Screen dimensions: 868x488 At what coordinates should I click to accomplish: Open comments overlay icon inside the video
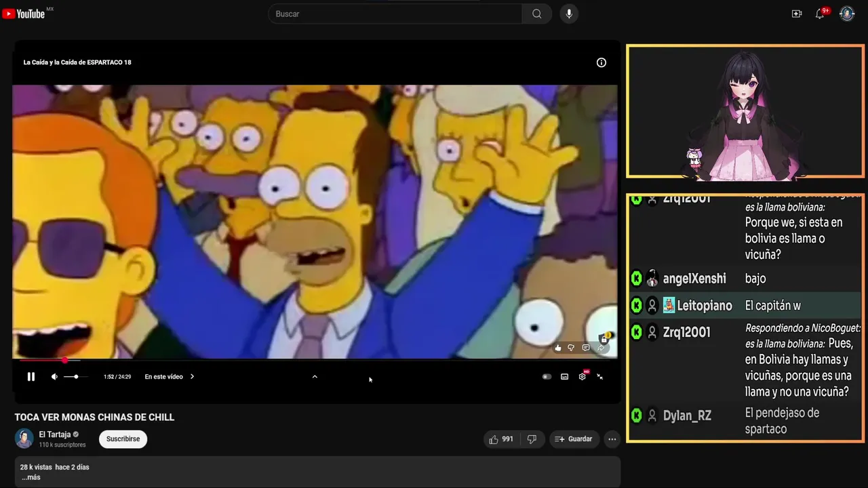point(586,348)
